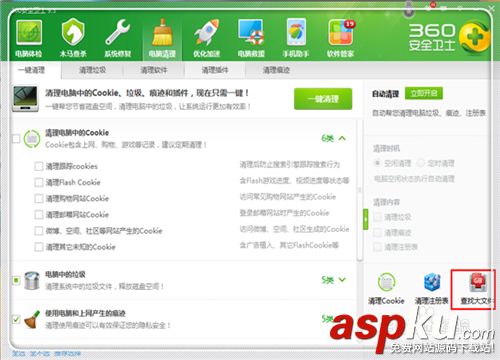
Task: Open 查找大文件 GB icon
Action: coord(477,282)
